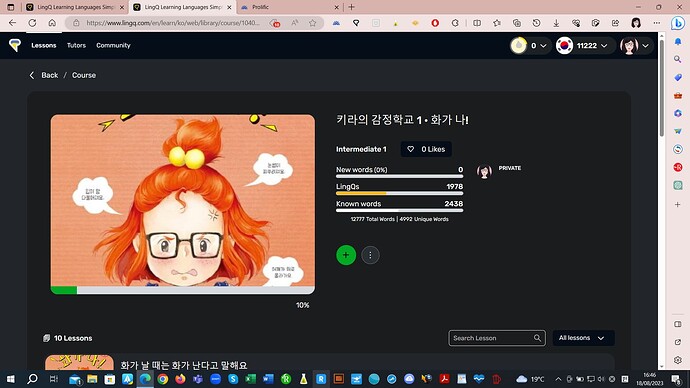The height and width of the screenshot is (388, 690).
Task: Open the three-dot course options menu
Action: coord(370,255)
